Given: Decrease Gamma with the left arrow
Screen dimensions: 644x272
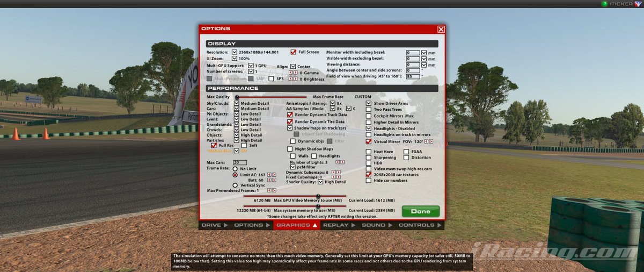Looking at the screenshot, I should (x=291, y=72).
